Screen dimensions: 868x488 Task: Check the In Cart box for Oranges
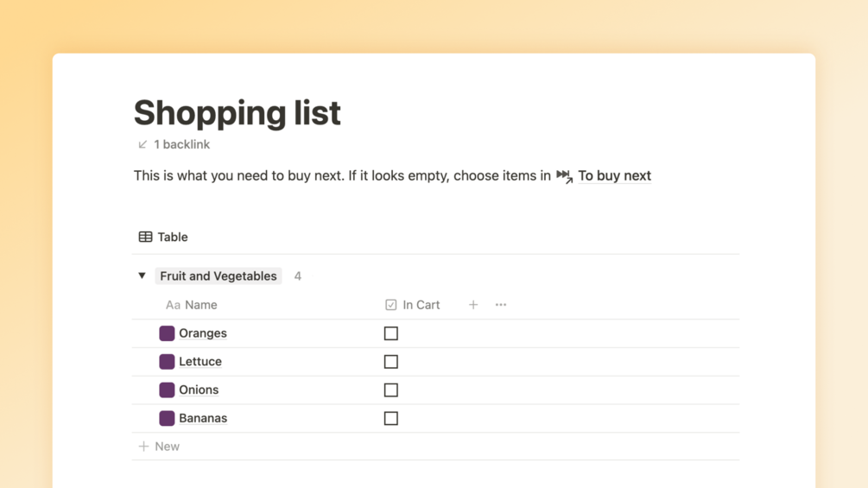pos(391,333)
